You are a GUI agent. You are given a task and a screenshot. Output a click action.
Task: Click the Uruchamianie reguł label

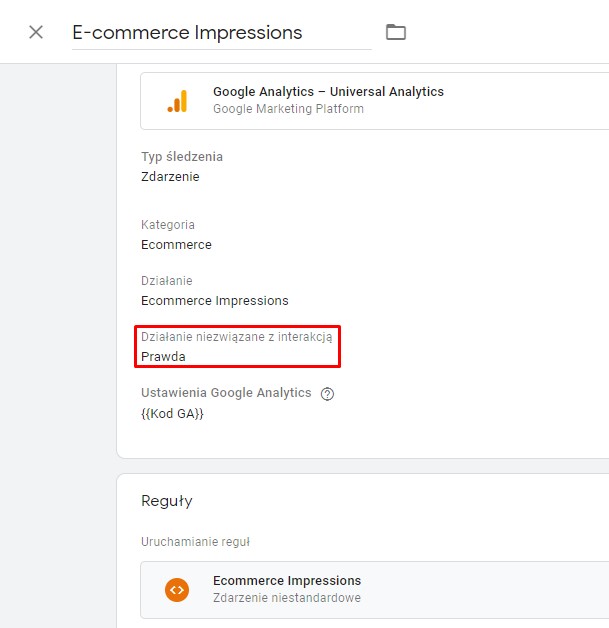pyautogui.click(x=195, y=541)
